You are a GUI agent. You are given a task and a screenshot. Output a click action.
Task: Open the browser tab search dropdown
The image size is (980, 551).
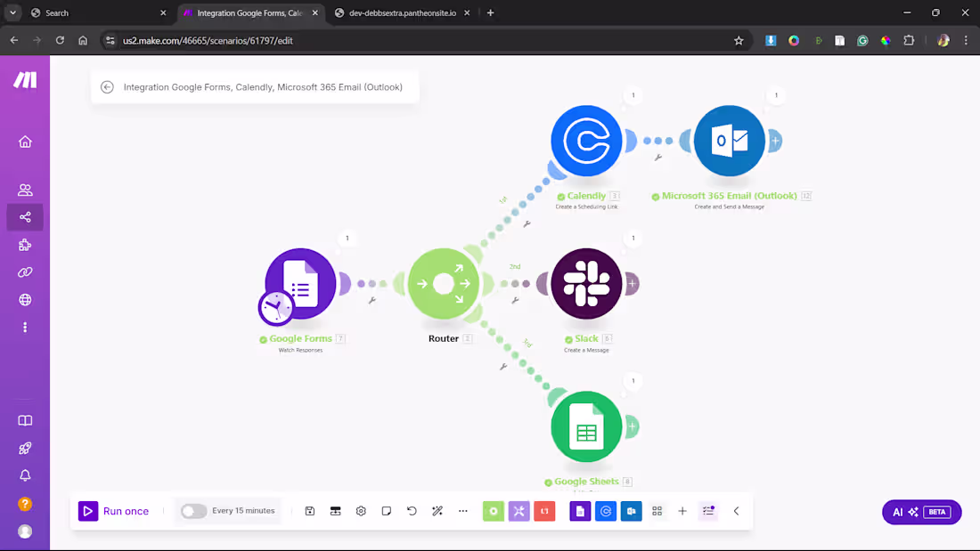(12, 12)
